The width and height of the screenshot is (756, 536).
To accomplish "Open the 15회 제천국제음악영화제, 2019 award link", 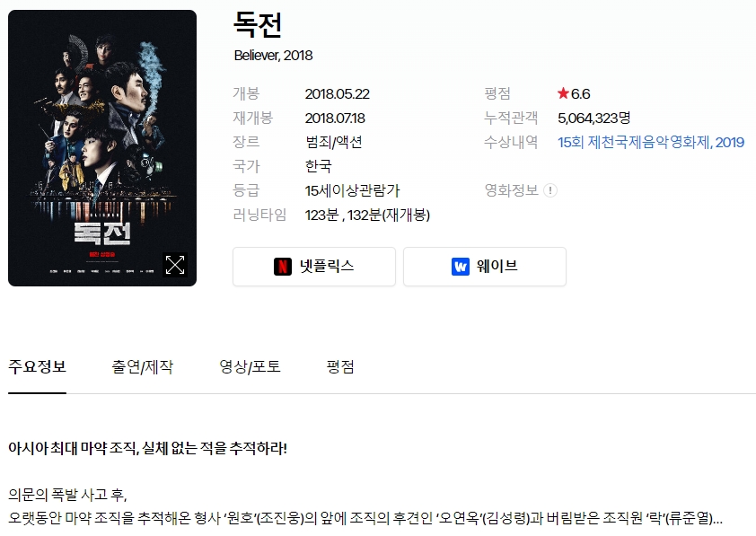I will pos(651,142).
